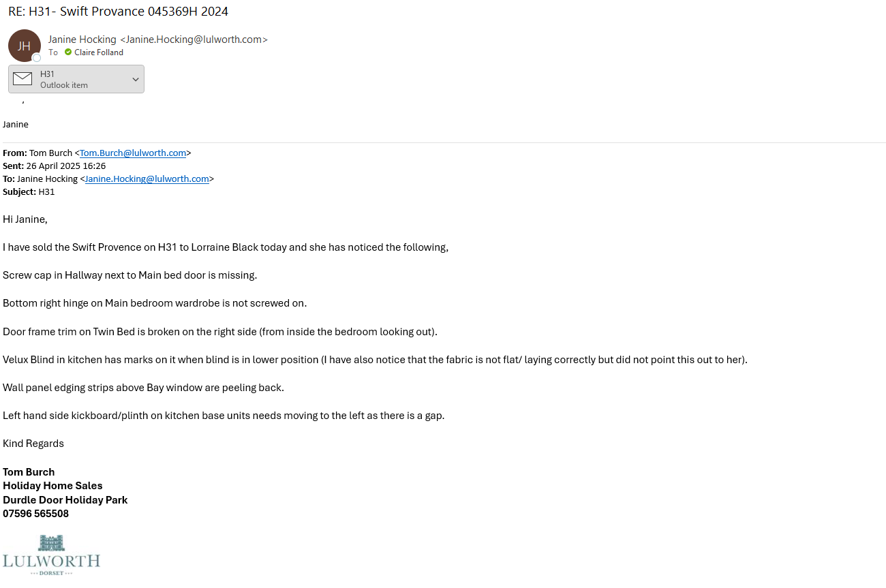Click the H31 attachment file name

48,74
